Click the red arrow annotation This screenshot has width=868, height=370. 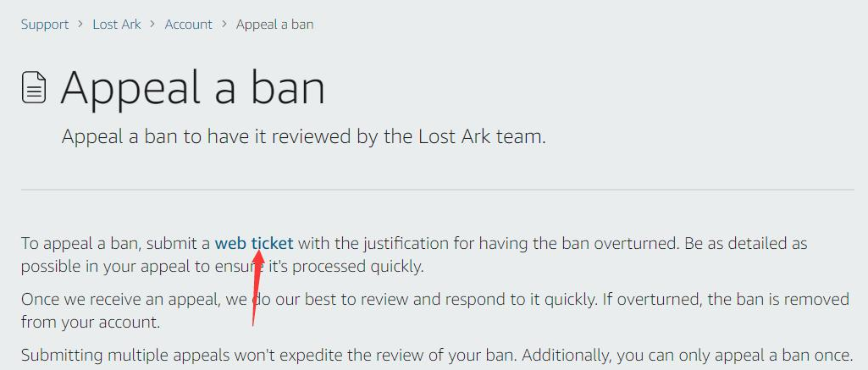(x=257, y=286)
